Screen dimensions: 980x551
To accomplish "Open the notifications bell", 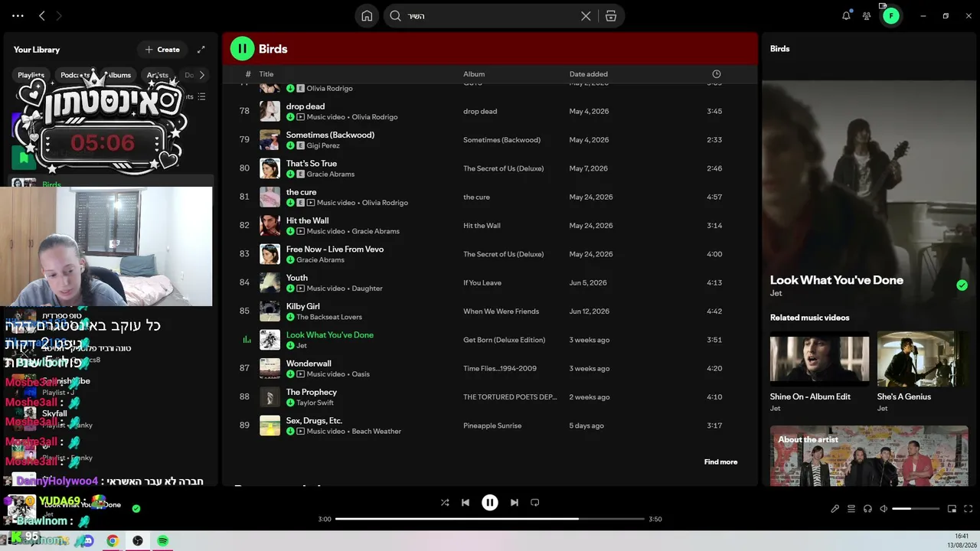I will click(846, 15).
